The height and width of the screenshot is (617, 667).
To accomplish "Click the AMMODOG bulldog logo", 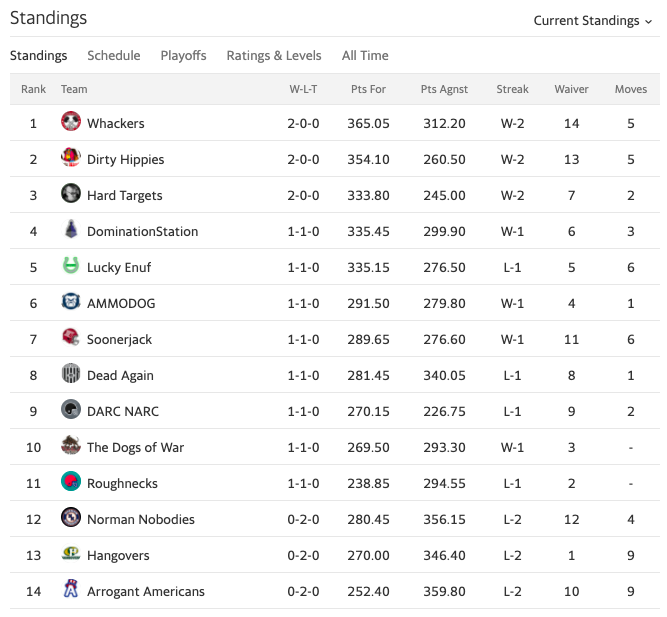I will coord(71,302).
